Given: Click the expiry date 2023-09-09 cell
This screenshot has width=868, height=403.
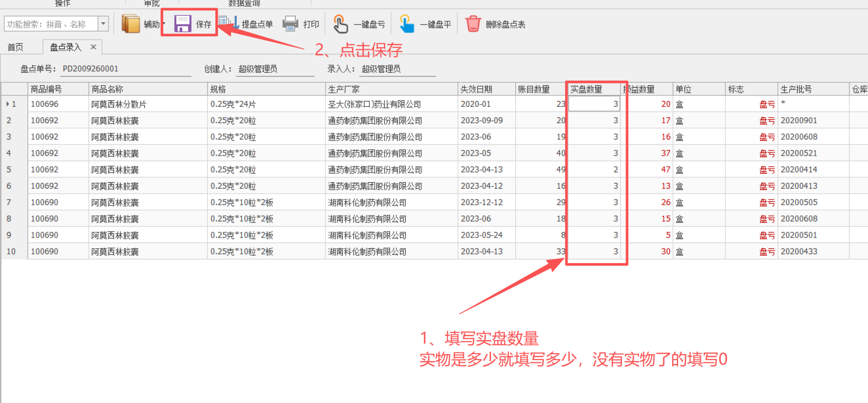Looking at the screenshot, I should [486, 120].
